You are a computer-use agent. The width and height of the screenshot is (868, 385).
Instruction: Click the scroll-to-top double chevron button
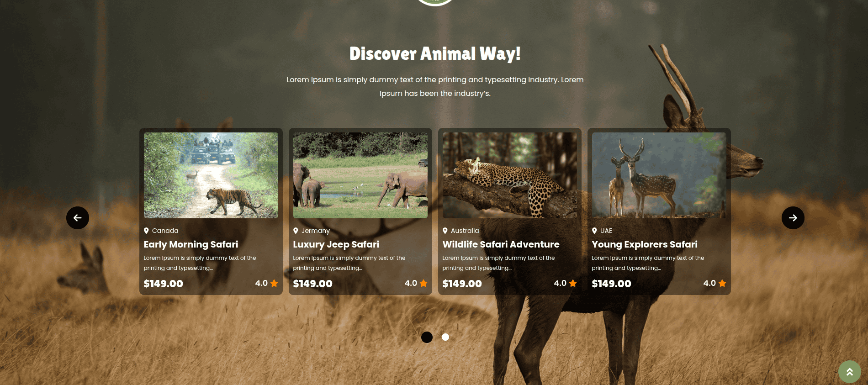pos(850,372)
